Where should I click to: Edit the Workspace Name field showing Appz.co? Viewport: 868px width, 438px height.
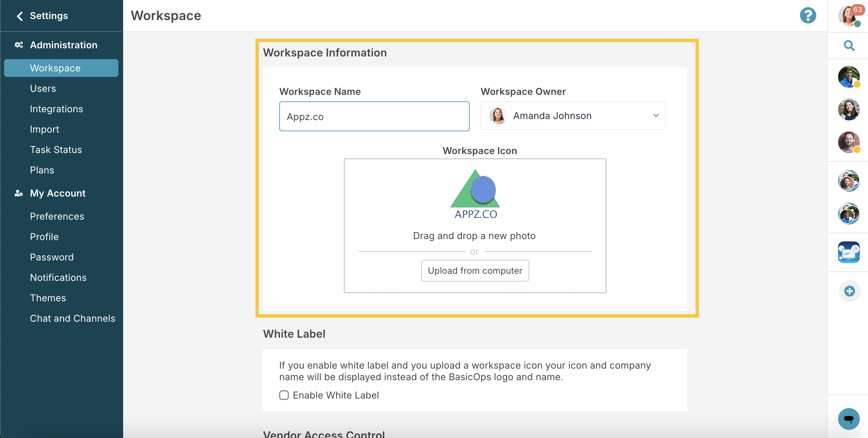374,116
